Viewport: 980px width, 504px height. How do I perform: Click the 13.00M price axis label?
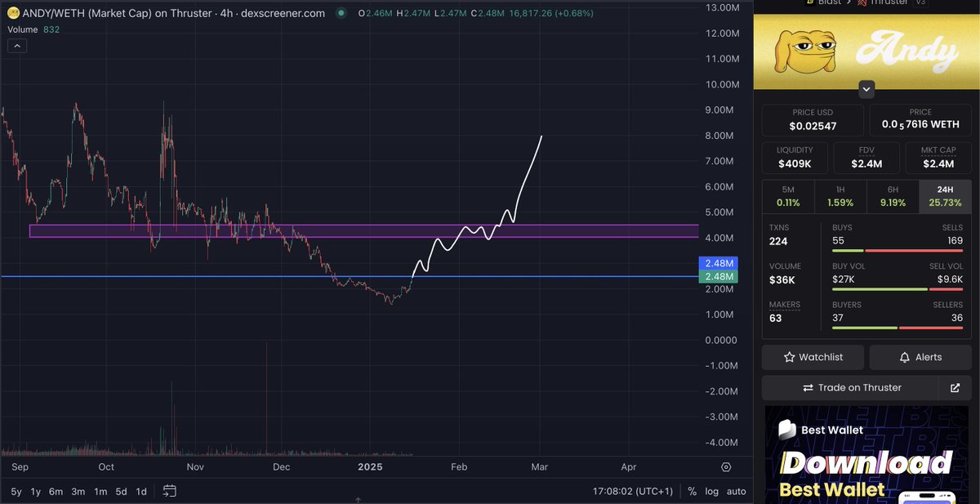pos(721,7)
